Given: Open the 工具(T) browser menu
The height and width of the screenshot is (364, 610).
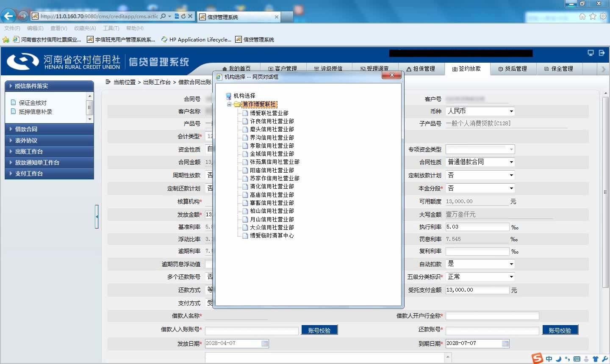Looking at the screenshot, I should (x=111, y=28).
